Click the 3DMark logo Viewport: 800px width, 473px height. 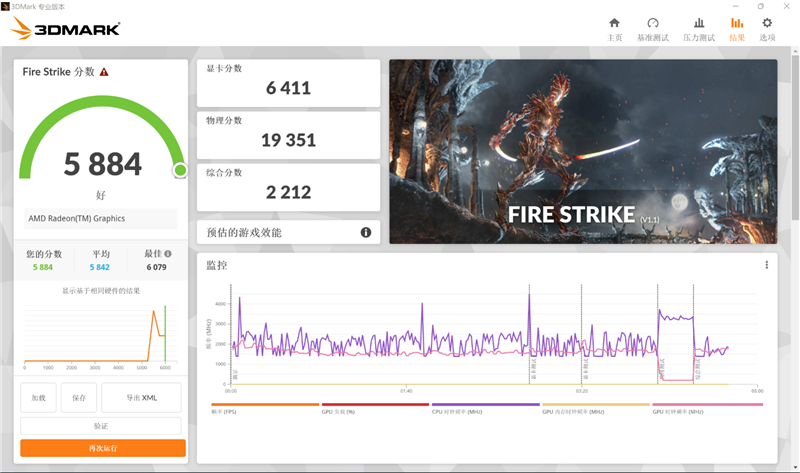[x=65, y=29]
